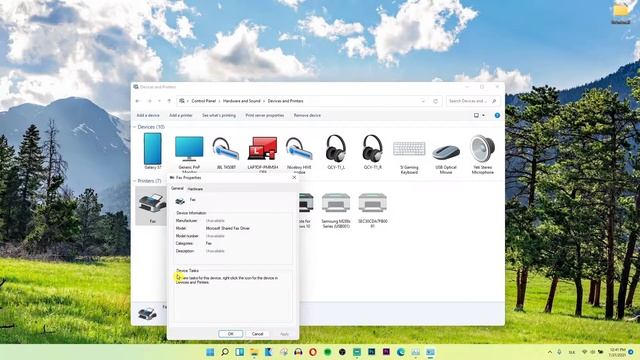Click the microphone tray icon

pyautogui.click(x=559, y=352)
